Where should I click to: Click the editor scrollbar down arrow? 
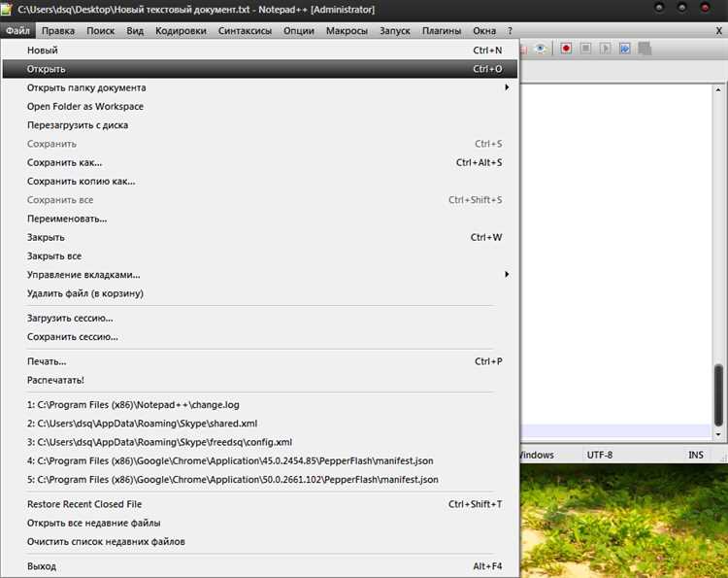[x=718, y=435]
